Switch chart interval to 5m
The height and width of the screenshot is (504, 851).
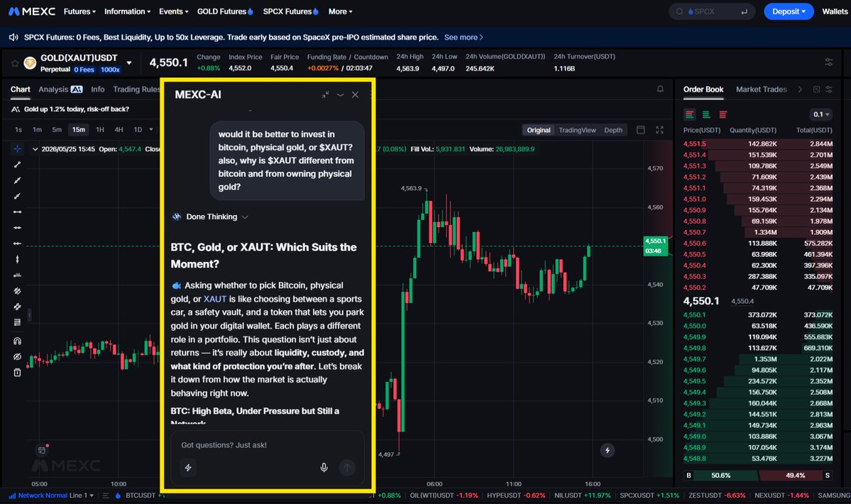[57, 130]
